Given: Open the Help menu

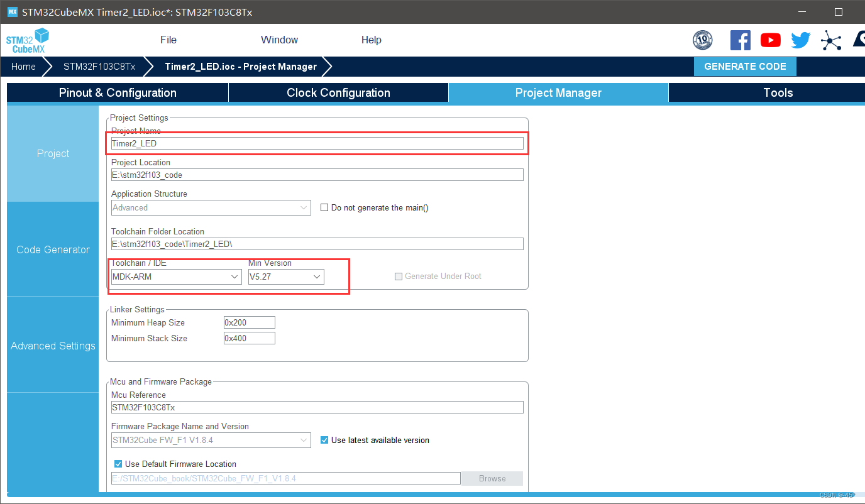Looking at the screenshot, I should pos(372,40).
